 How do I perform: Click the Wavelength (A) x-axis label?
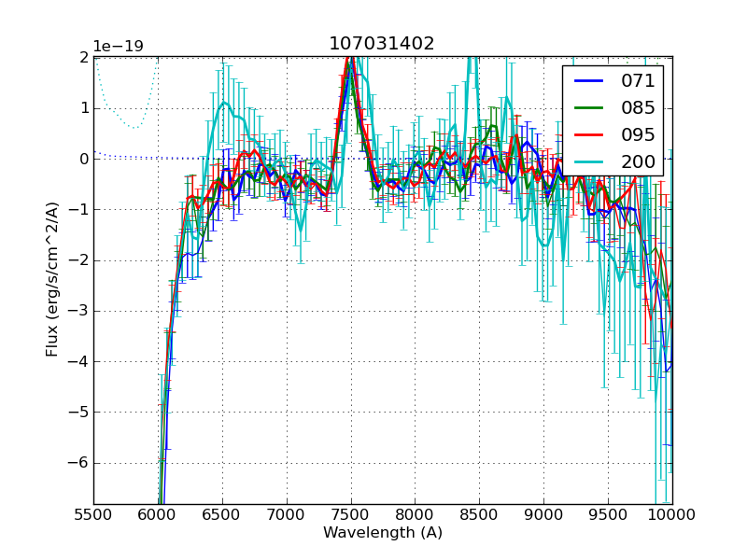[383, 533]
